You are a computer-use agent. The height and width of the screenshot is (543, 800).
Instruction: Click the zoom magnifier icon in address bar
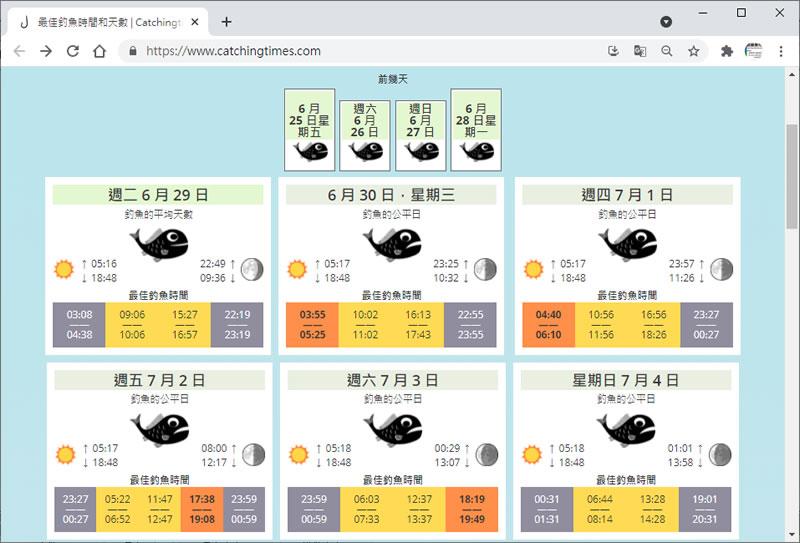(x=667, y=51)
